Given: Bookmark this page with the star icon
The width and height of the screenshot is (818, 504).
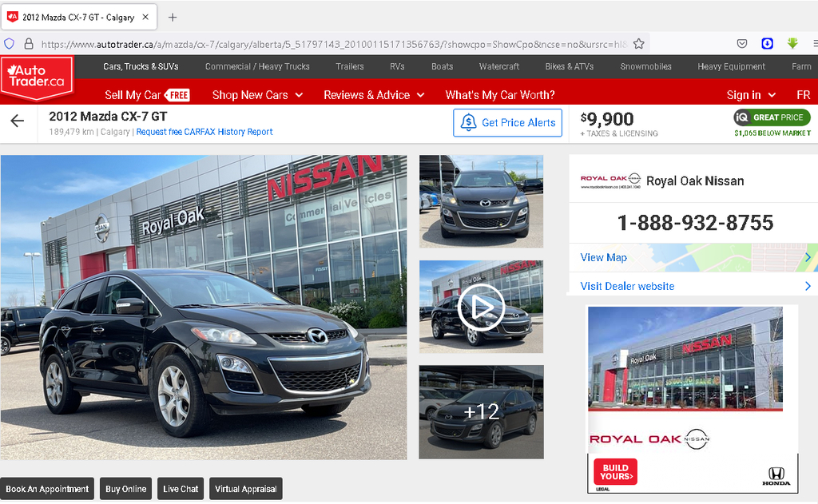Looking at the screenshot, I should [638, 44].
